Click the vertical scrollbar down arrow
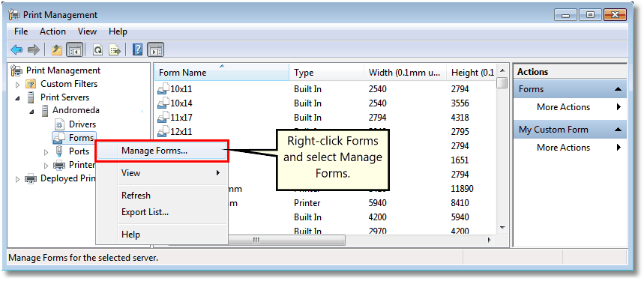644x281 pixels. coord(502,227)
